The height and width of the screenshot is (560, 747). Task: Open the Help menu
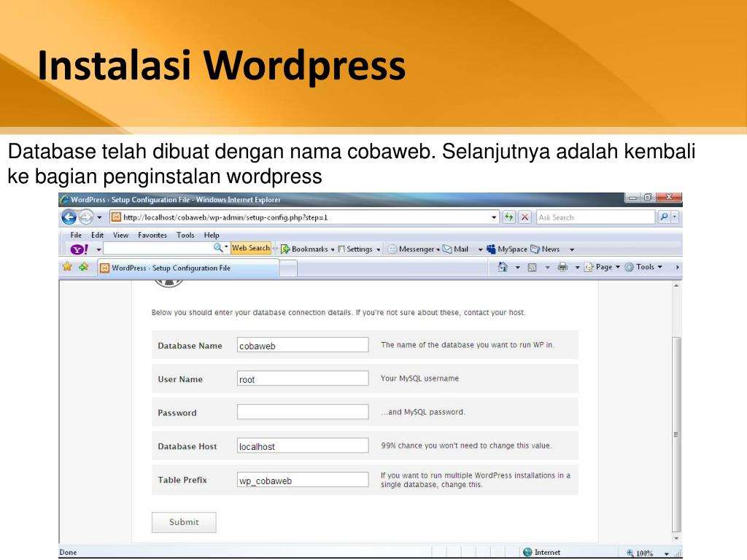pos(212,236)
